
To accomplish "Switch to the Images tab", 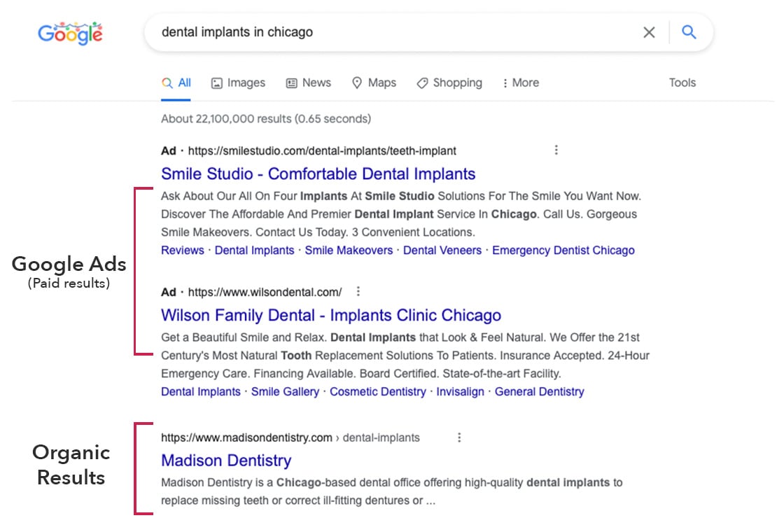I will (239, 83).
